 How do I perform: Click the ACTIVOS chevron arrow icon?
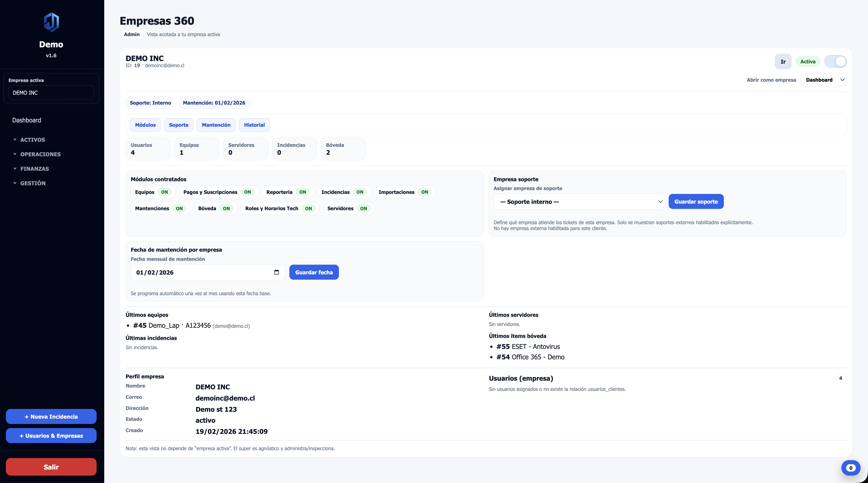point(15,139)
